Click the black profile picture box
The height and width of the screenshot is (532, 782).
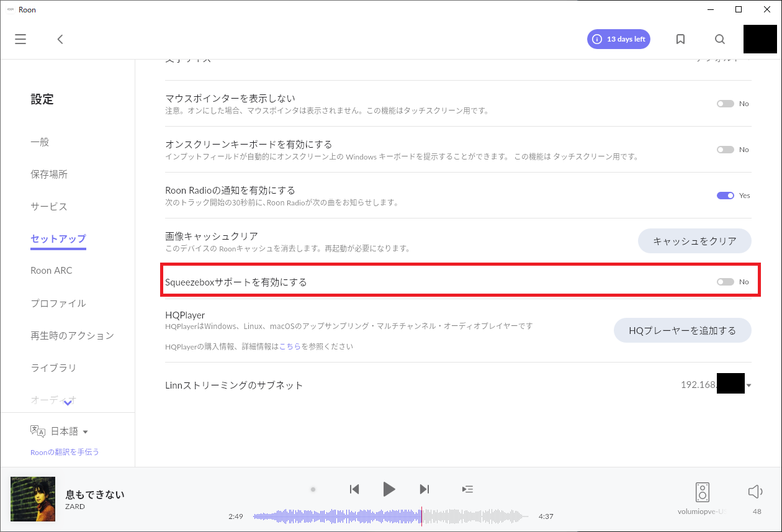pyautogui.click(x=760, y=39)
